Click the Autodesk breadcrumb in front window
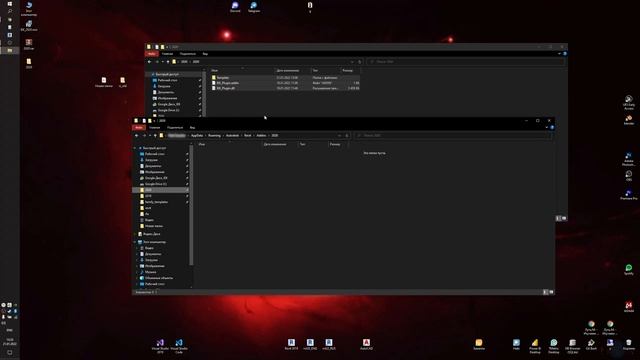This screenshot has width=640, height=360. click(232, 136)
